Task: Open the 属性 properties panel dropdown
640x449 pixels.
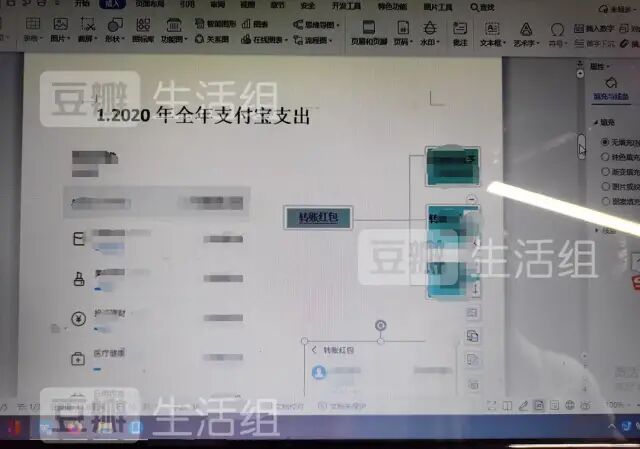Action: point(600,66)
